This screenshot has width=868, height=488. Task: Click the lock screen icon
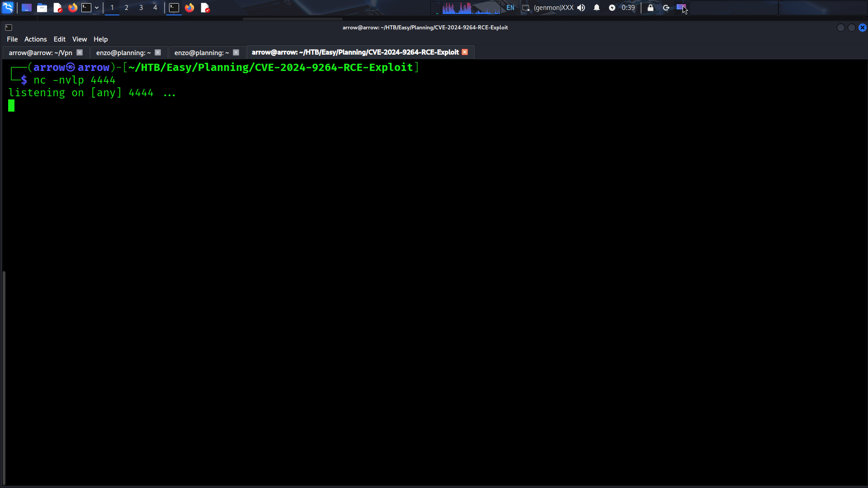[651, 8]
